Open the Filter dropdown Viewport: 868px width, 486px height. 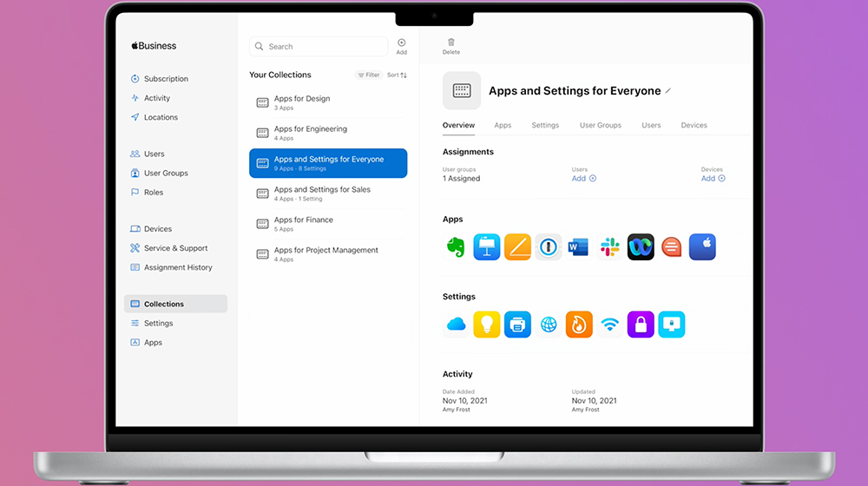pyautogui.click(x=369, y=75)
